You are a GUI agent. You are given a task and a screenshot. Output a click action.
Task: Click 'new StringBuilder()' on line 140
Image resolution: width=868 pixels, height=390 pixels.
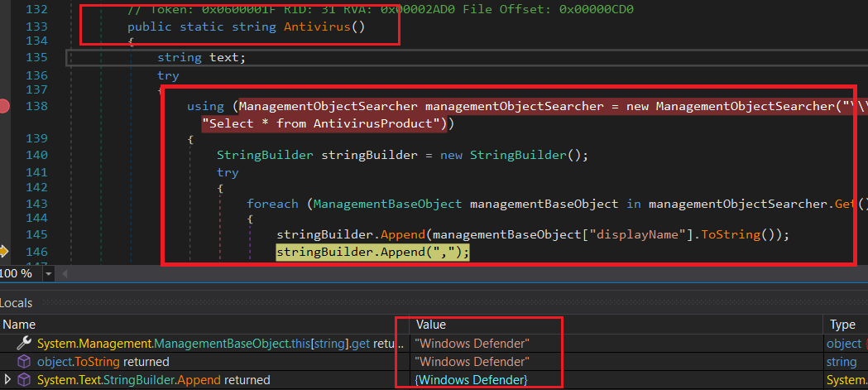coord(509,155)
